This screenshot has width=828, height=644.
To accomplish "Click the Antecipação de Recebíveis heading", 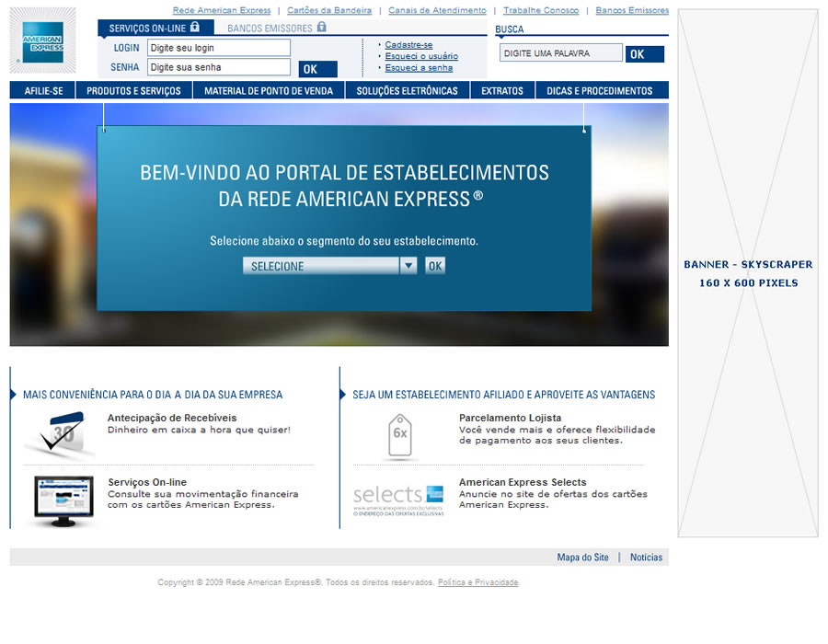I will (x=172, y=418).
